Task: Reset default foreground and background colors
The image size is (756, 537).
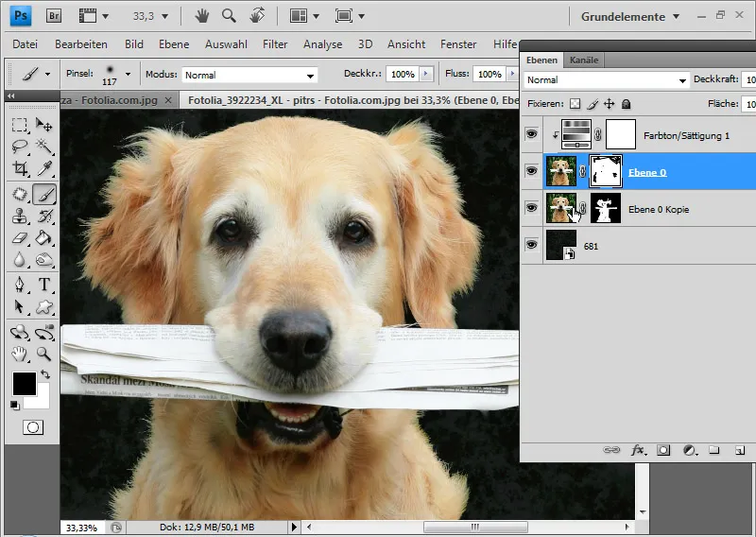Action: (15, 406)
